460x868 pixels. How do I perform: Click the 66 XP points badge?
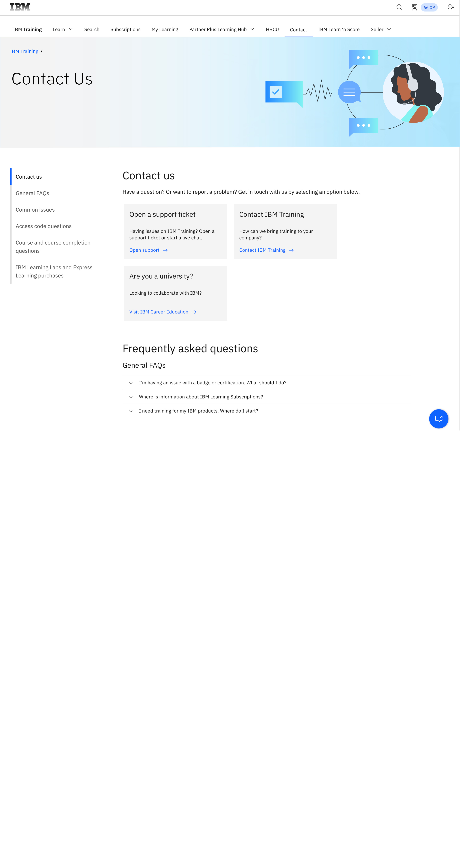click(x=429, y=7)
